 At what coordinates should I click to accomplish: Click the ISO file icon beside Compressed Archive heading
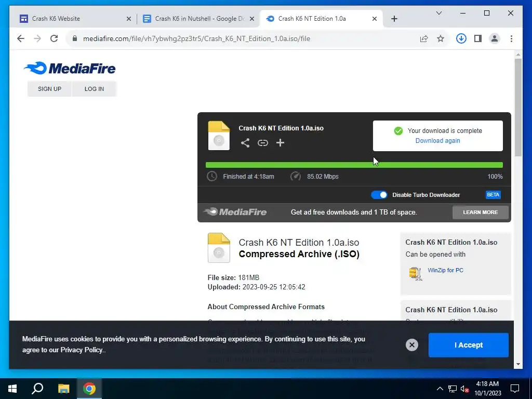point(219,248)
